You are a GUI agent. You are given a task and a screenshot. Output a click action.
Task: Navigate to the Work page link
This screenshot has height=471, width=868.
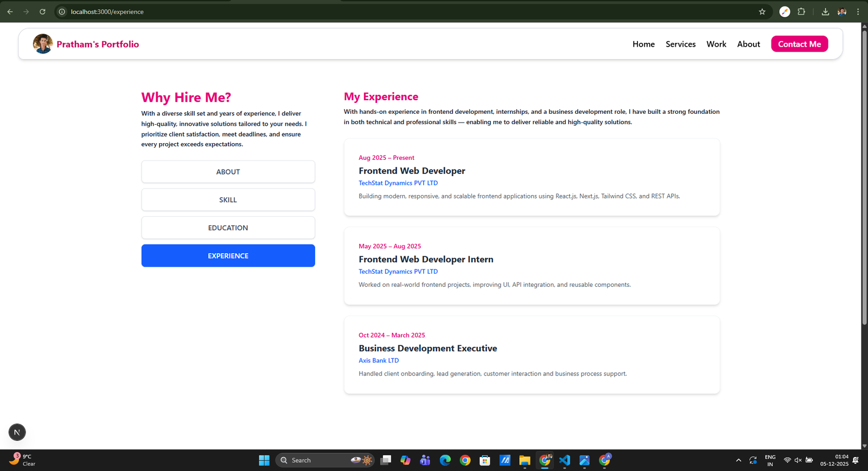[x=716, y=44]
